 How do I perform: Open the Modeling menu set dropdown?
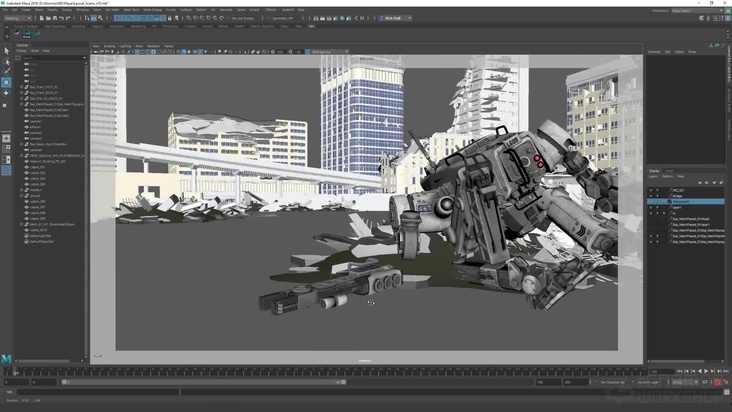pyautogui.click(x=17, y=18)
